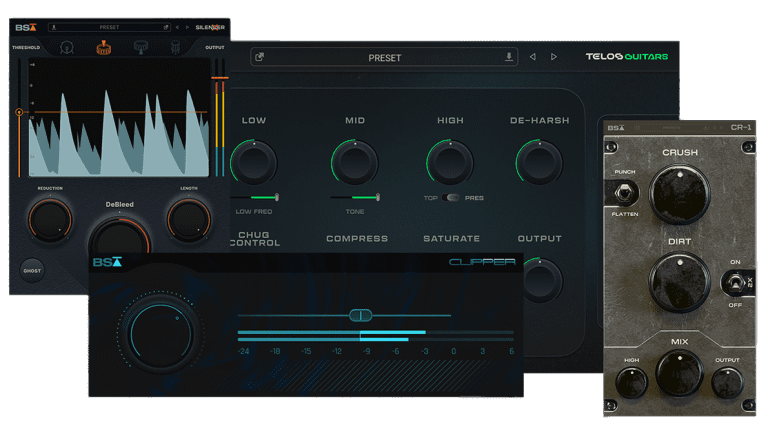The image size is (768, 432).
Task: Click the Reduction knob in Silencer
Action: pyautogui.click(x=50, y=220)
